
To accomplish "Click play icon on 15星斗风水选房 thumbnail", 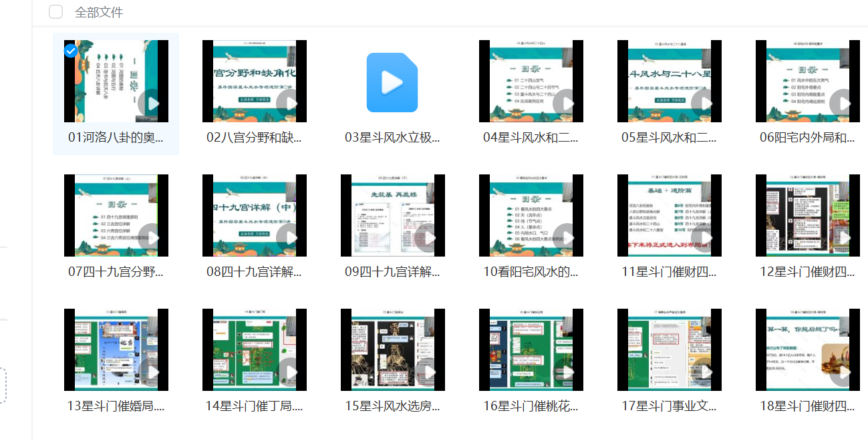I will (x=430, y=373).
